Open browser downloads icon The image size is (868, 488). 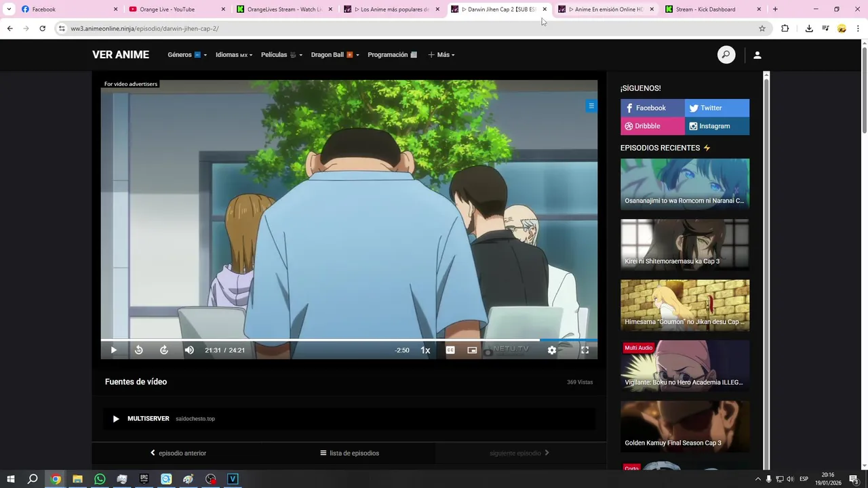809,28
